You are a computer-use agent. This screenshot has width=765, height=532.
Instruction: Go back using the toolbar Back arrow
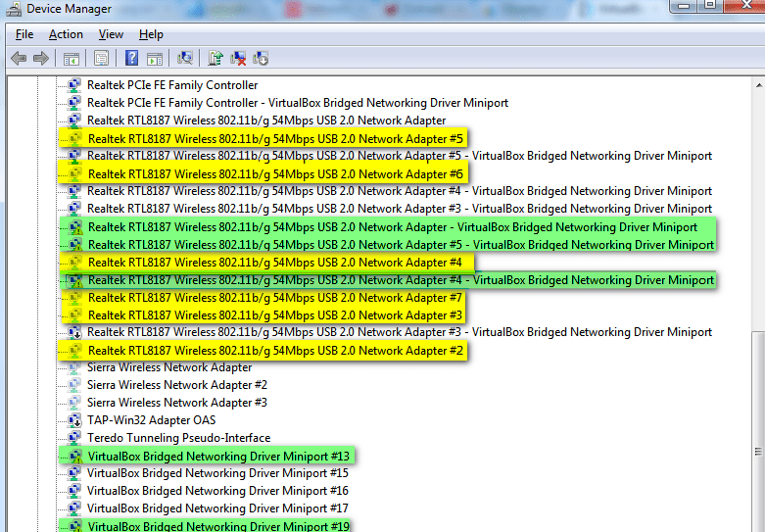[x=19, y=59]
